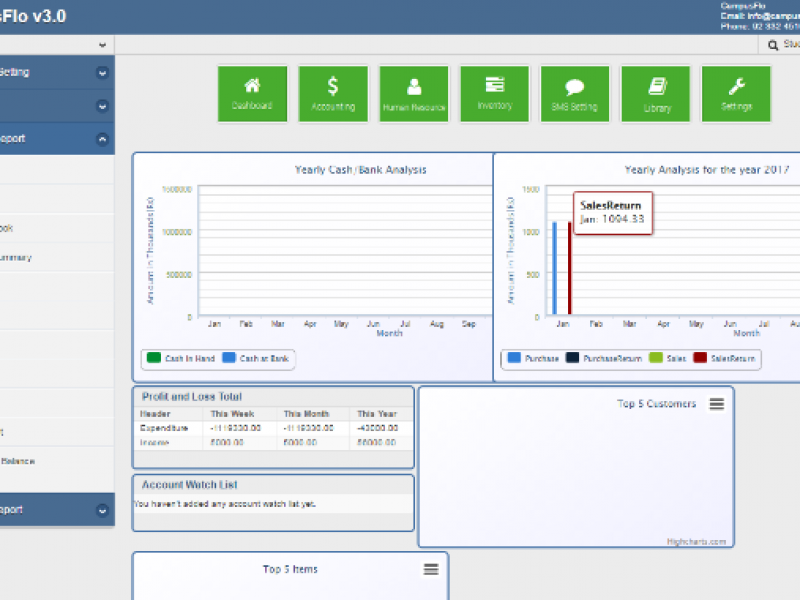
Task: Toggle the PurchaseReturn legend entry
Action: pos(604,358)
